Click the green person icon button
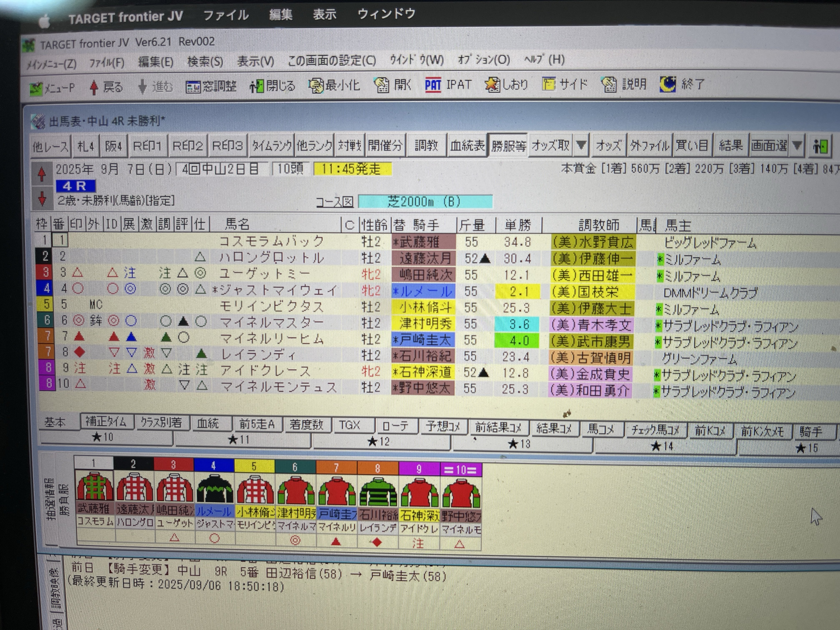The height and width of the screenshot is (630, 840). [x=820, y=146]
